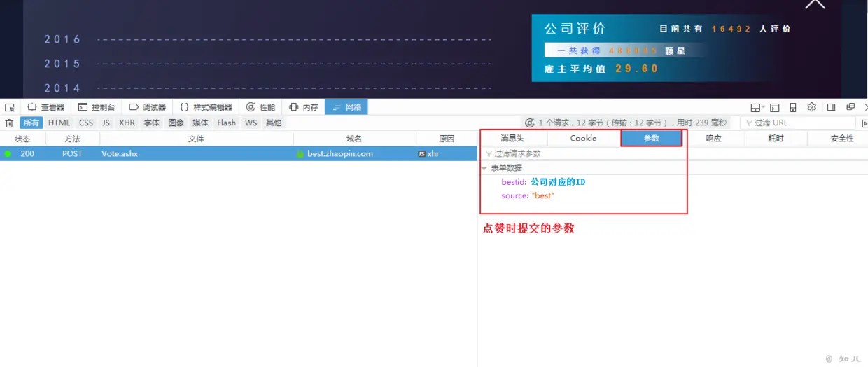The image size is (868, 367).
Task: Filter requests by 字体 (Fonts)
Action: (x=152, y=123)
